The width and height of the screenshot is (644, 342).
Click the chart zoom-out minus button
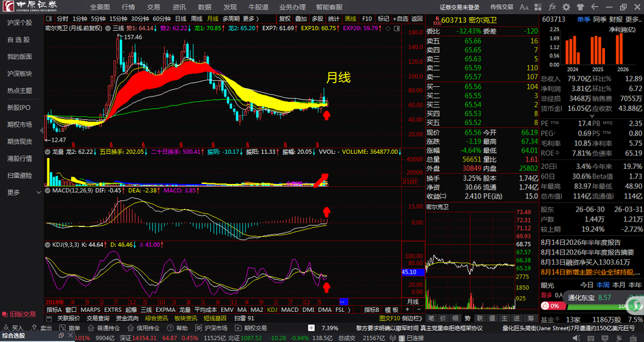[419, 310]
